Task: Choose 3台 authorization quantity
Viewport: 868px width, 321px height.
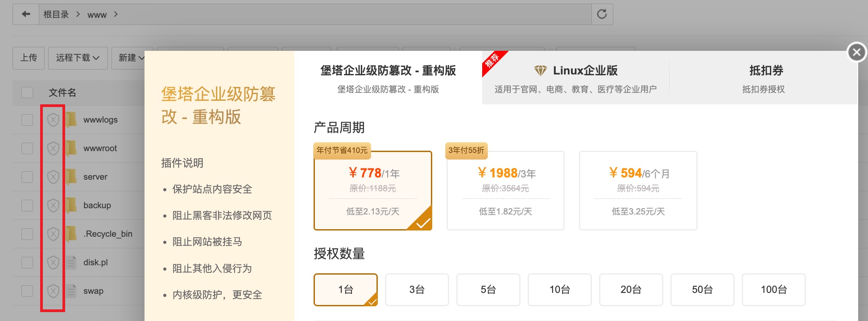Action: (x=417, y=290)
